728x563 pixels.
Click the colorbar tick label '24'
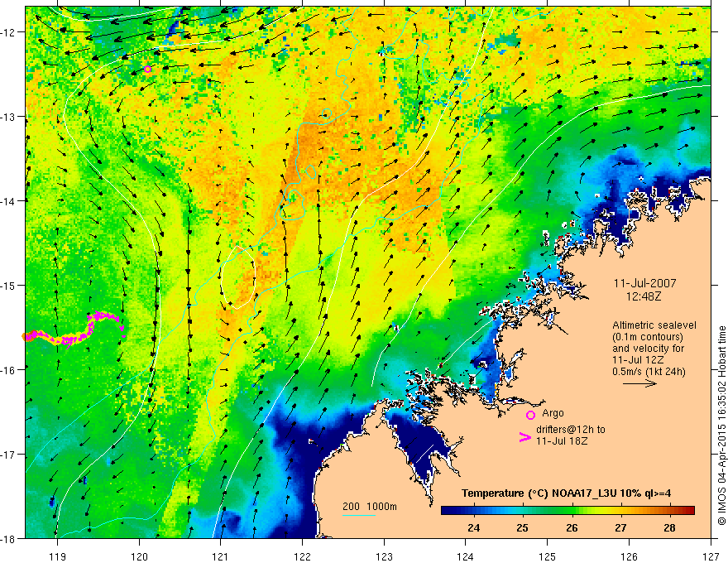[x=473, y=528]
